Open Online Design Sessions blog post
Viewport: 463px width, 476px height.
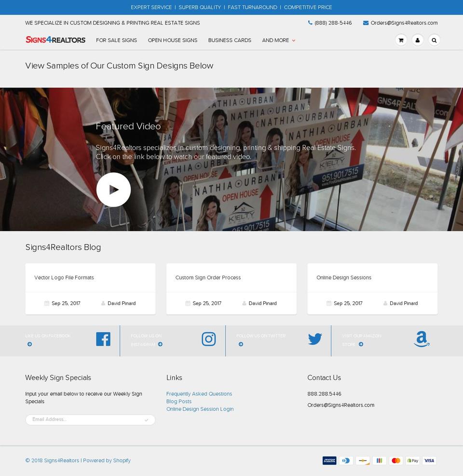(x=344, y=278)
